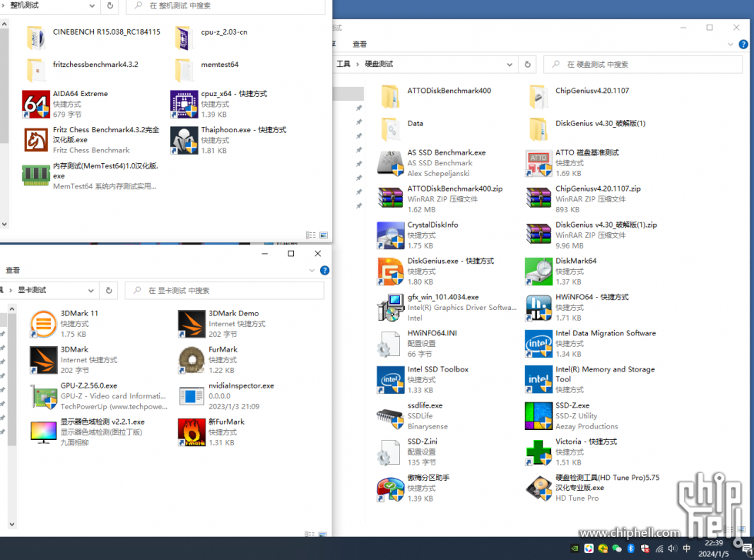Screen dimensions: 754x560
Task: Select the GPU-Z.2.56.0.exe icon
Action: [x=44, y=395]
